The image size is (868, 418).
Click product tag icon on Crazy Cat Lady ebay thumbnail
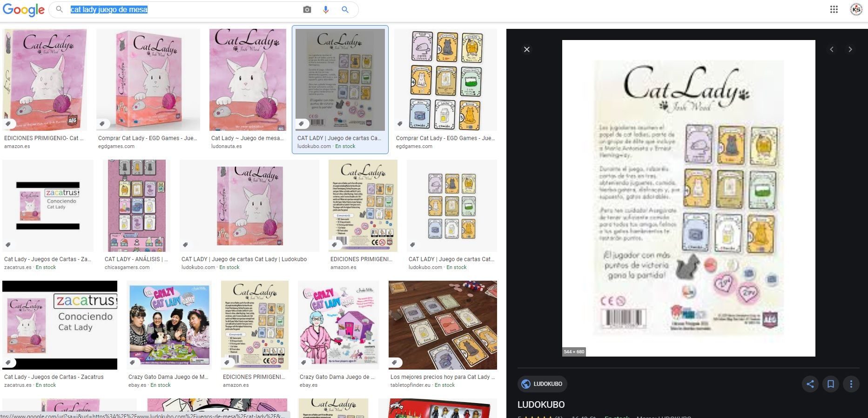click(133, 362)
